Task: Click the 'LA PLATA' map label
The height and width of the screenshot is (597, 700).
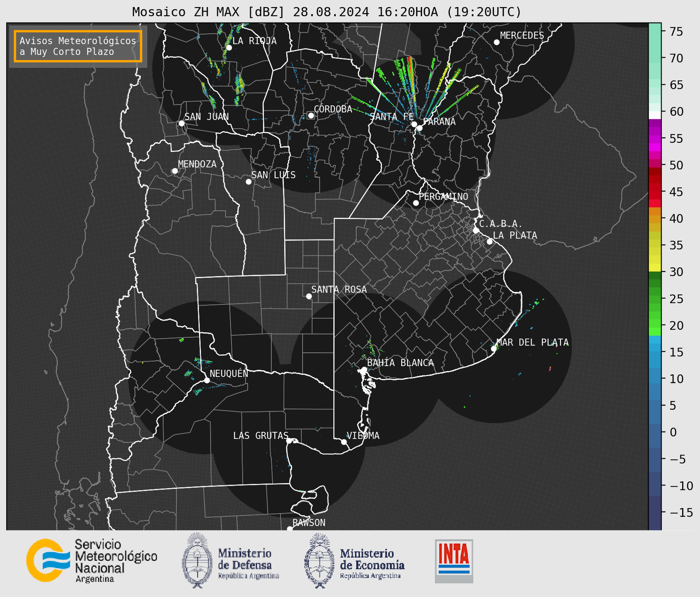Action: (x=515, y=235)
